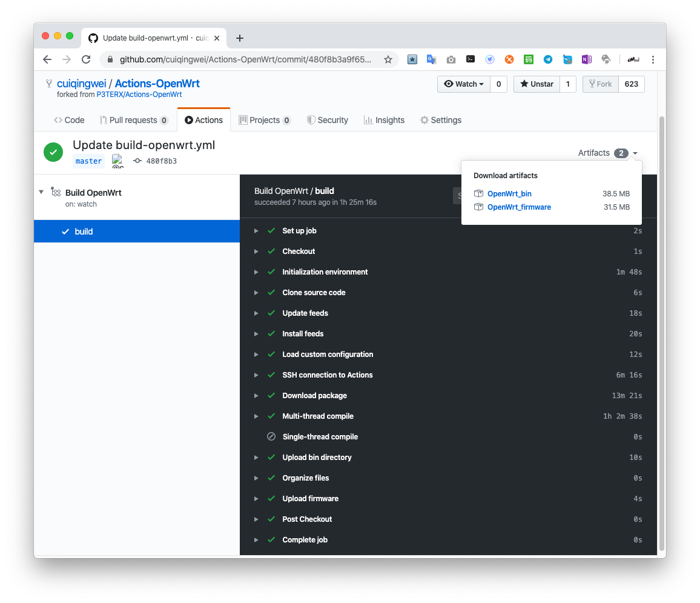Image resolution: width=700 pixels, height=603 pixels.
Task: Open the P3TERX/Actions-OpenWrt repository link
Action: [x=139, y=94]
